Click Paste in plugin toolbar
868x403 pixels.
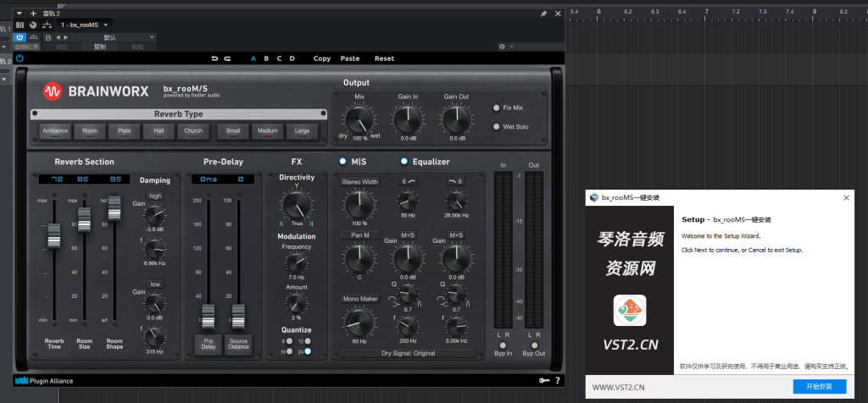(350, 58)
